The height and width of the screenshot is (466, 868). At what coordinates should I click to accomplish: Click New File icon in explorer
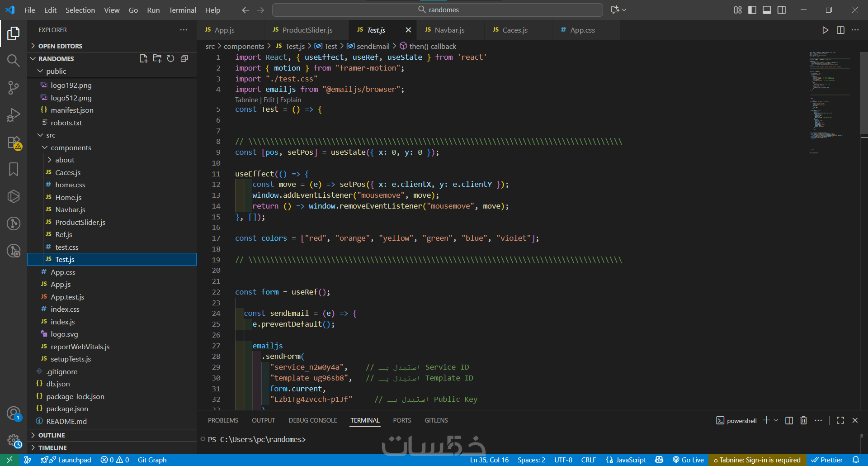click(144, 58)
